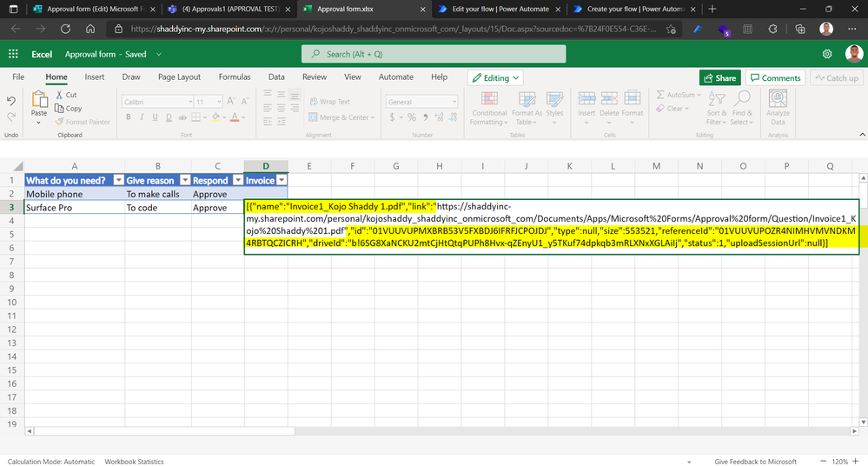Open the Comments pane button
Viewport: 868px width, 466px height.
[x=775, y=77]
